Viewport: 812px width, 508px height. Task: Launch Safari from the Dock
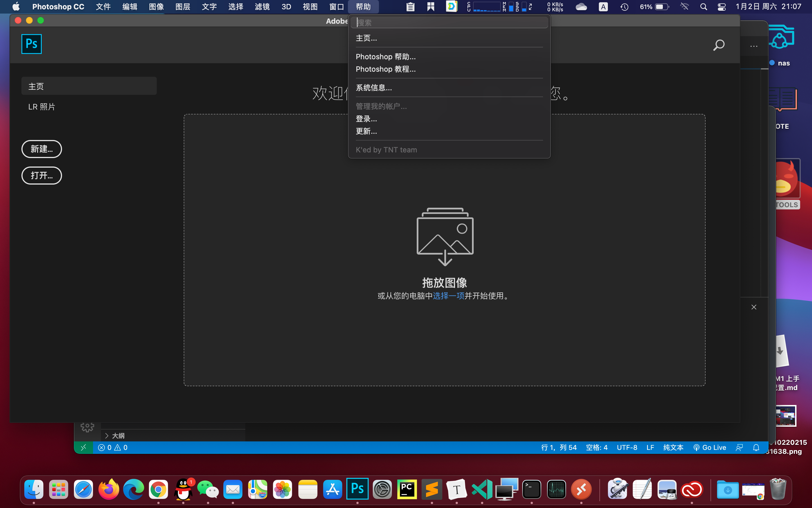point(83,489)
